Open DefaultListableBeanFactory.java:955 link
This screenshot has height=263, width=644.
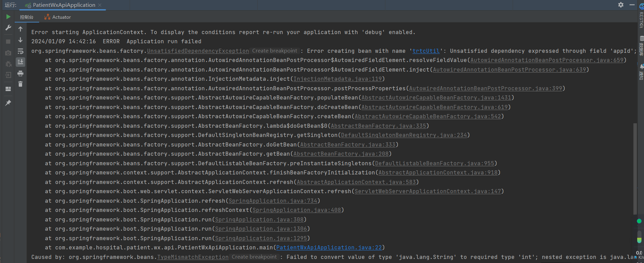coord(435,163)
